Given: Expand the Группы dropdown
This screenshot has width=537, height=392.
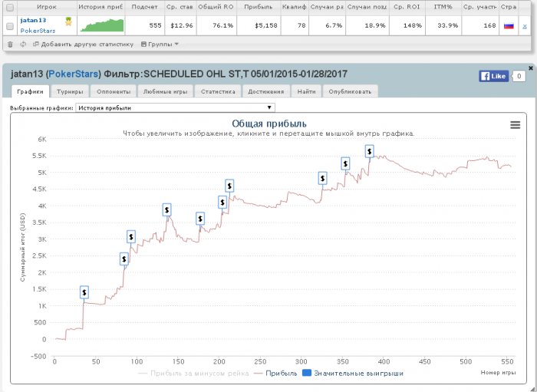Looking at the screenshot, I should pos(160,44).
